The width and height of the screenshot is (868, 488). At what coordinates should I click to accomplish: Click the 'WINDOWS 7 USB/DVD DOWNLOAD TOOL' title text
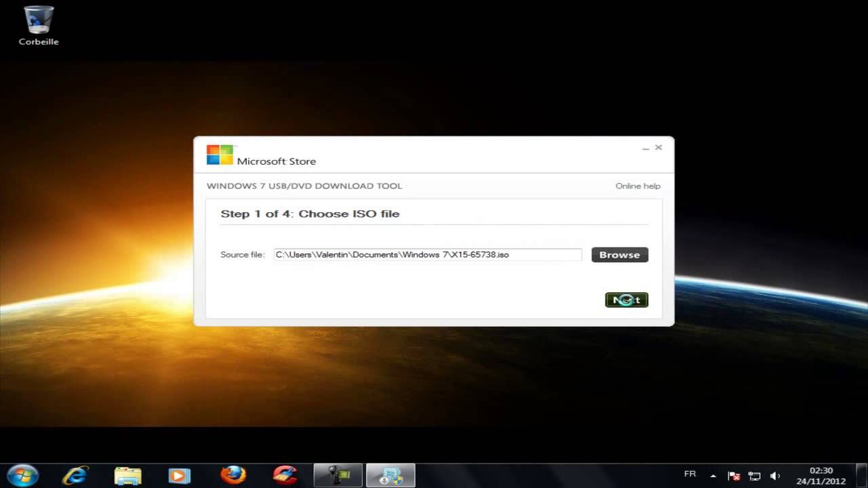pyautogui.click(x=304, y=186)
